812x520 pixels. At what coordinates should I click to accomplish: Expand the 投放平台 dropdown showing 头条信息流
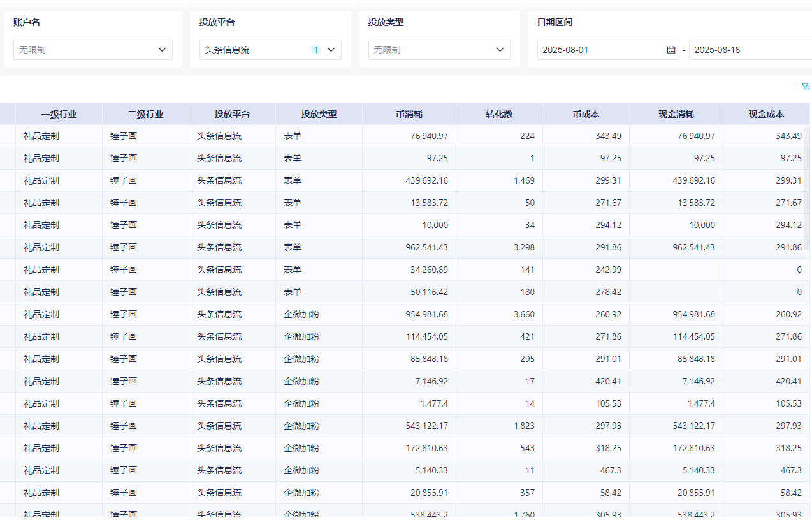270,50
